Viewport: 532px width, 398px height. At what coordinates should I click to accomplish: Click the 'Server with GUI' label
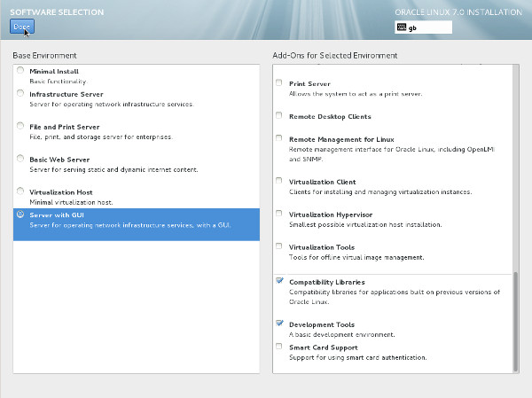[57, 215]
